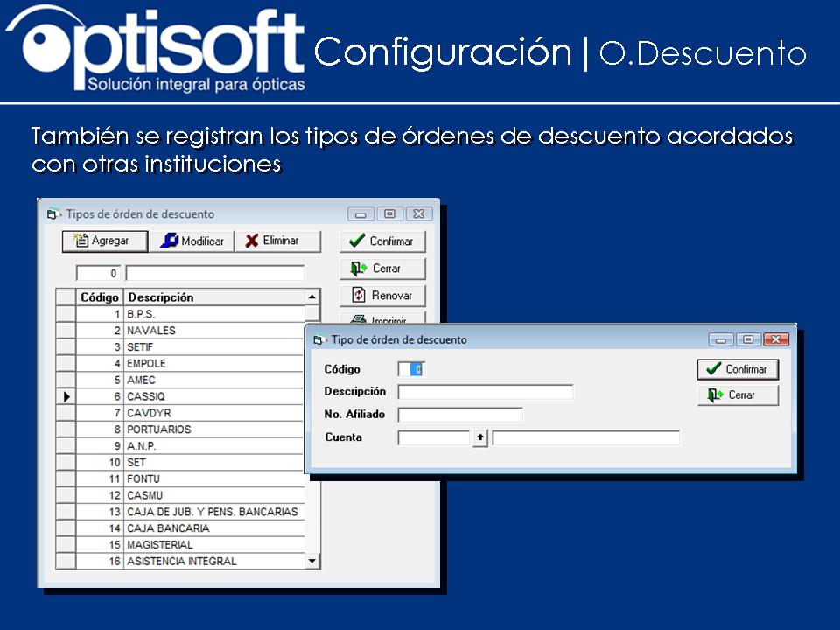Refresh the list using the Renovar icon
Screen dimensions: 840x630
click(359, 295)
